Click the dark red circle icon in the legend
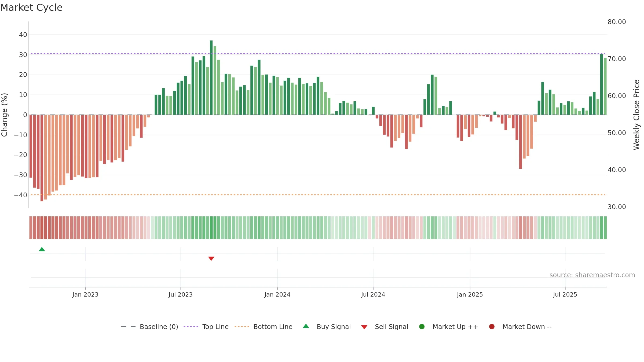Screen dimensions: 644x362 click(492, 327)
